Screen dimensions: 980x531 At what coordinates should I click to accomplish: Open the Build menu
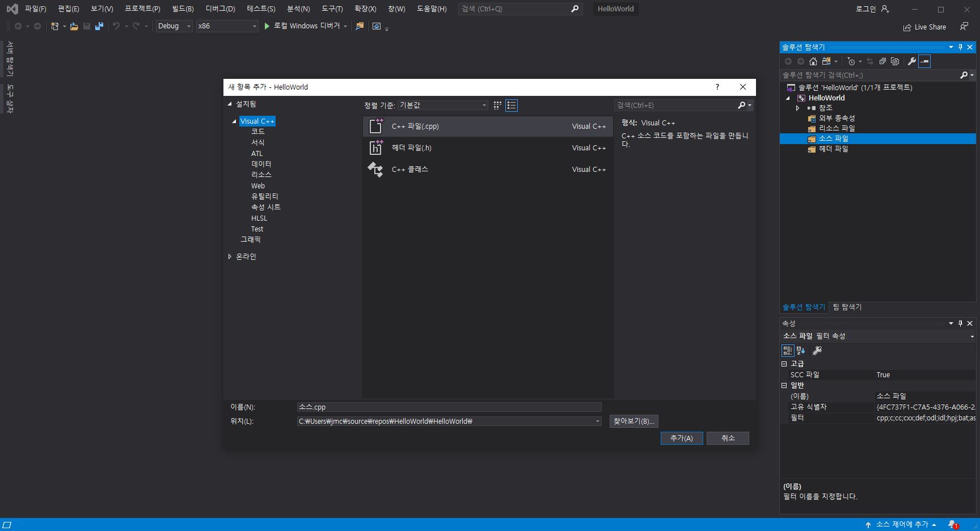(x=183, y=9)
